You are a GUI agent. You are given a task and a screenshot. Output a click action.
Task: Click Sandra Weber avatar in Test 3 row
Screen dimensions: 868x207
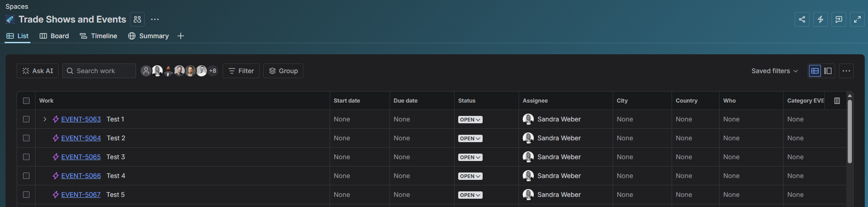[x=528, y=157]
